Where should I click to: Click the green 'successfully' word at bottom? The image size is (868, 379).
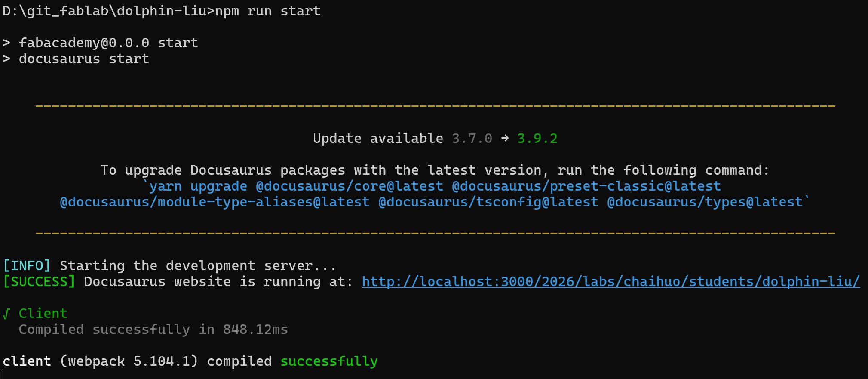click(329, 361)
